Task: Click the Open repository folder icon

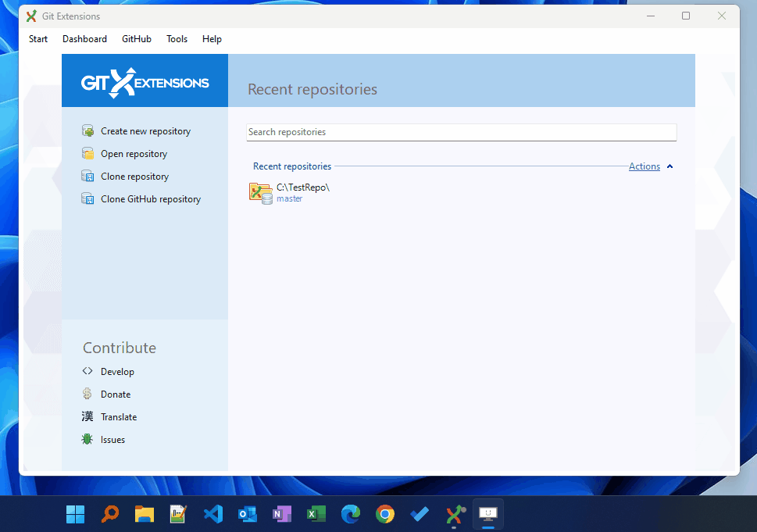Action: point(87,154)
